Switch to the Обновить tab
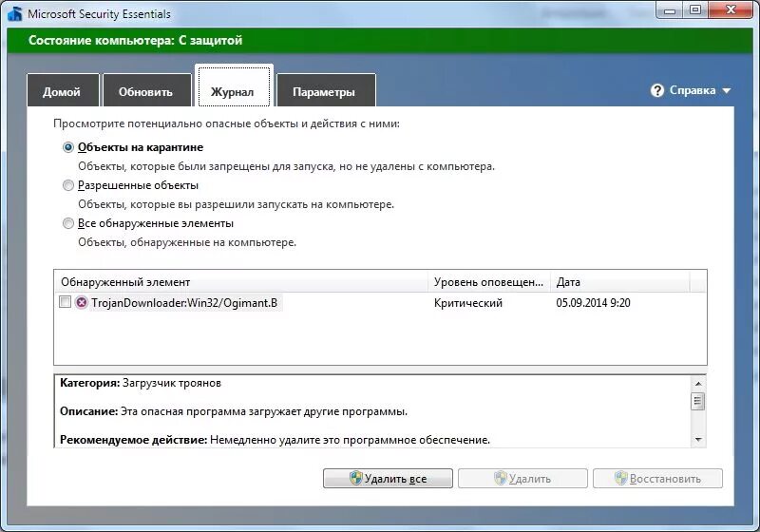The image size is (760, 532). (146, 90)
